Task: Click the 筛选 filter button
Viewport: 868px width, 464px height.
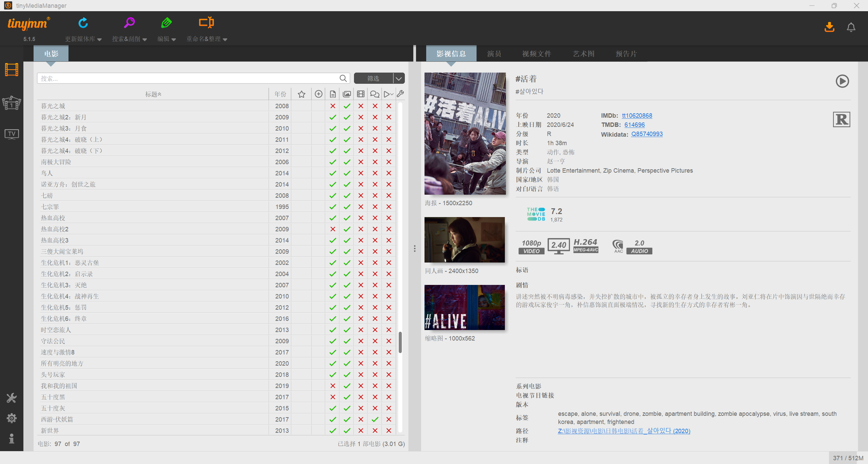Action: coord(374,78)
